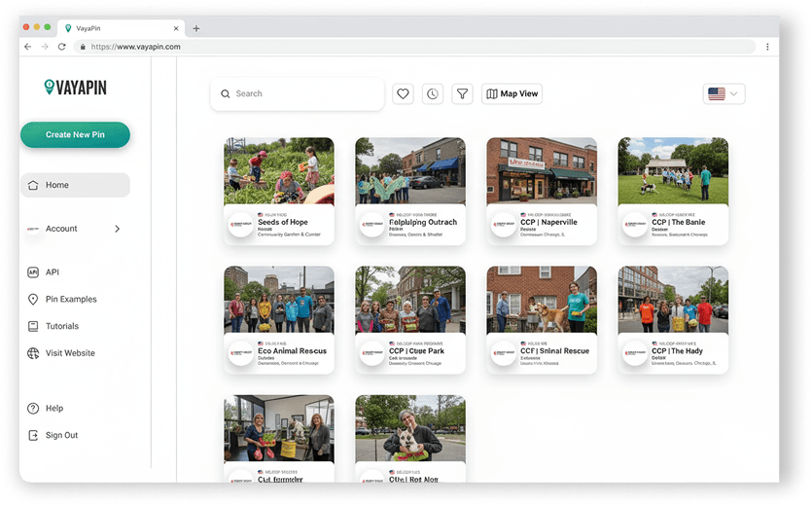Screen dimensions: 812x506
Task: Open the Home menu item
Action: [75, 185]
